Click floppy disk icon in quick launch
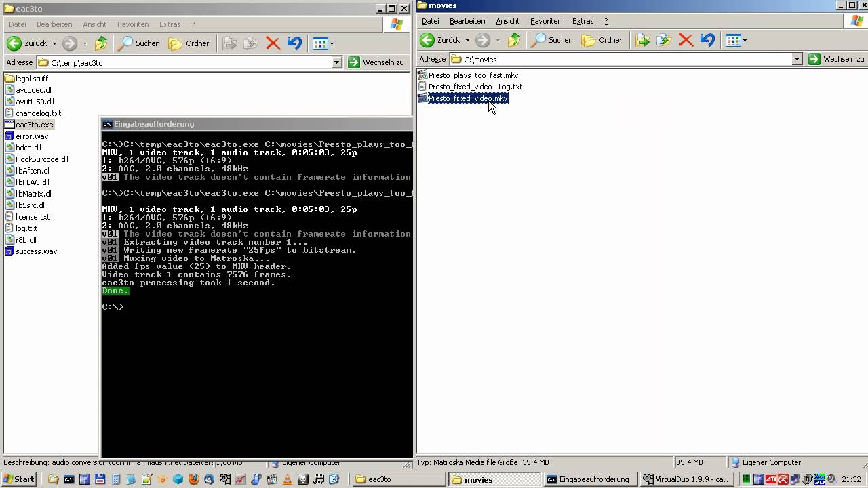The height and width of the screenshot is (488, 868). click(x=100, y=479)
